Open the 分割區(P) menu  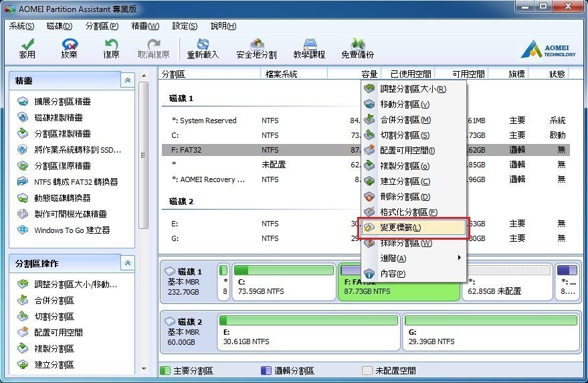pos(102,26)
